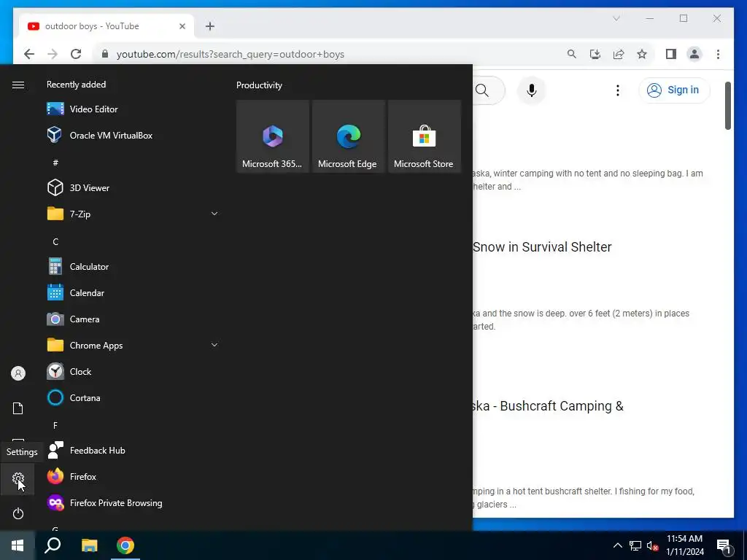This screenshot has height=560, width=747.
Task: Open the Microsoft Store tile
Action: click(425, 136)
